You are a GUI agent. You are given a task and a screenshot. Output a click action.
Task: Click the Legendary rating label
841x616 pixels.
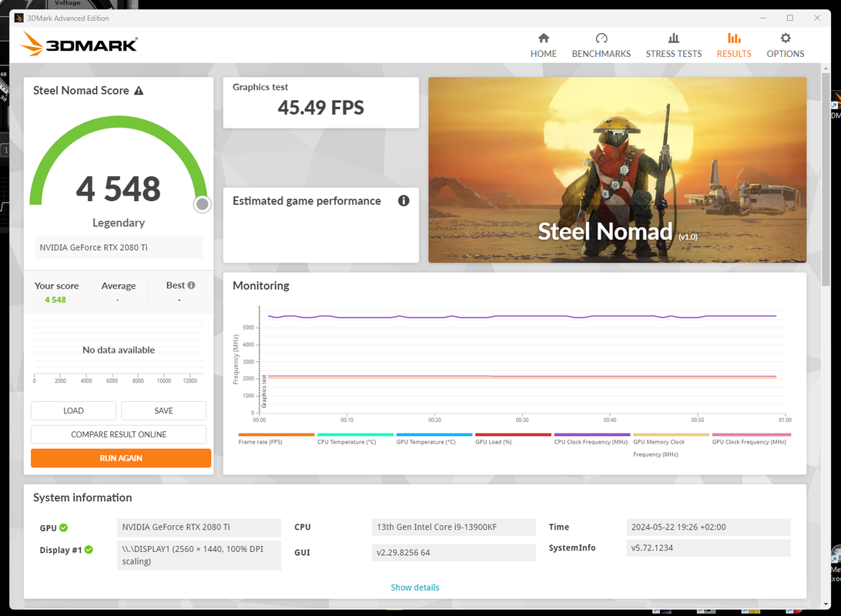tap(119, 223)
